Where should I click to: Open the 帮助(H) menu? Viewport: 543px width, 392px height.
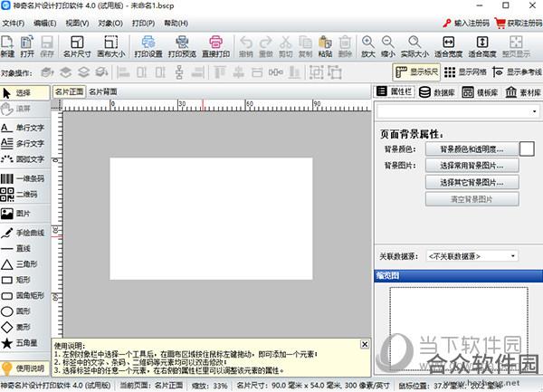tap(176, 24)
